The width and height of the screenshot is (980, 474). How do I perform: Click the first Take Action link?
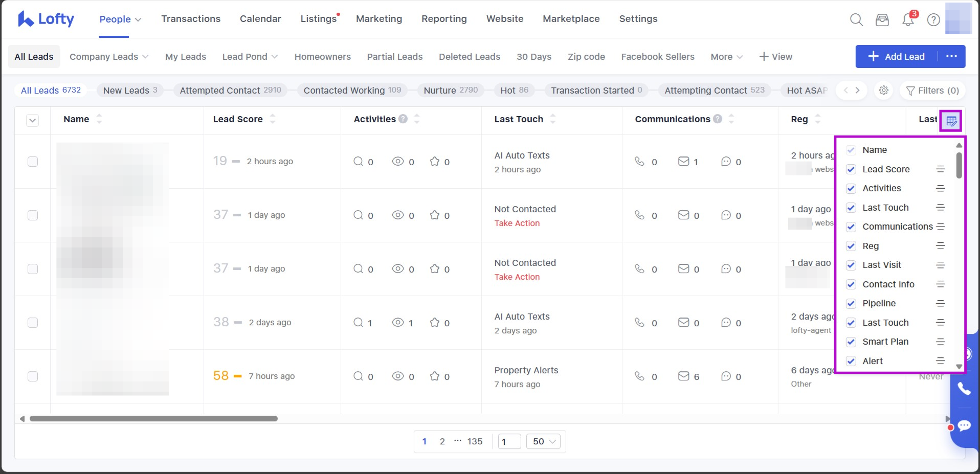pos(517,223)
